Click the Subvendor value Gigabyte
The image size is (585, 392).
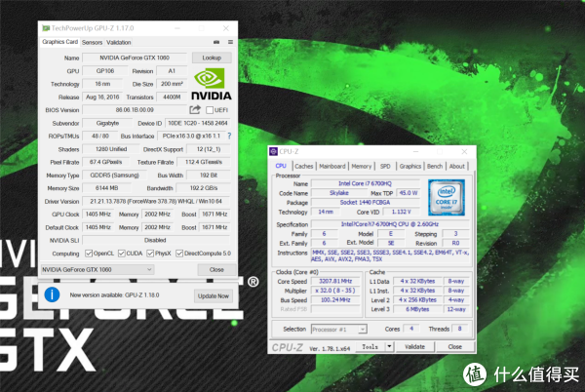click(x=107, y=123)
